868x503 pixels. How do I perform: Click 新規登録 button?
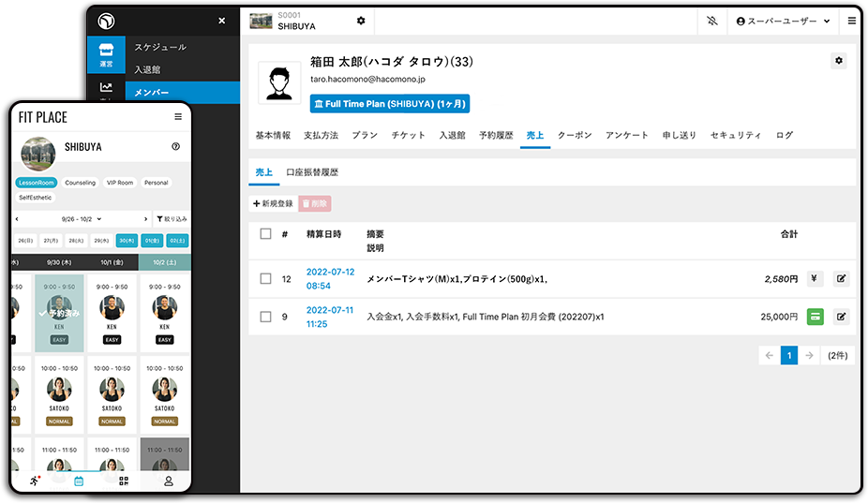[273, 203]
